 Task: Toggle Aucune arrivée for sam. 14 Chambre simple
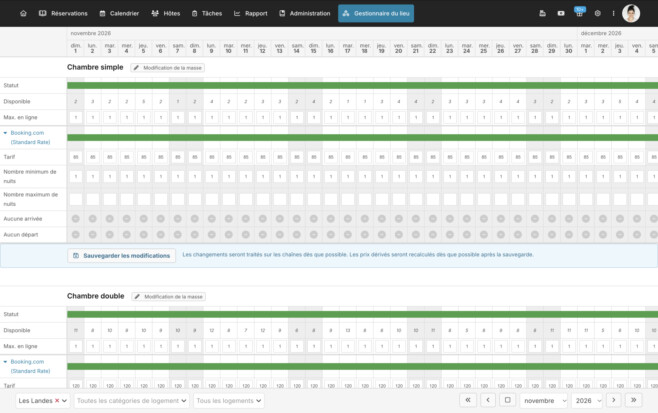[x=297, y=219]
